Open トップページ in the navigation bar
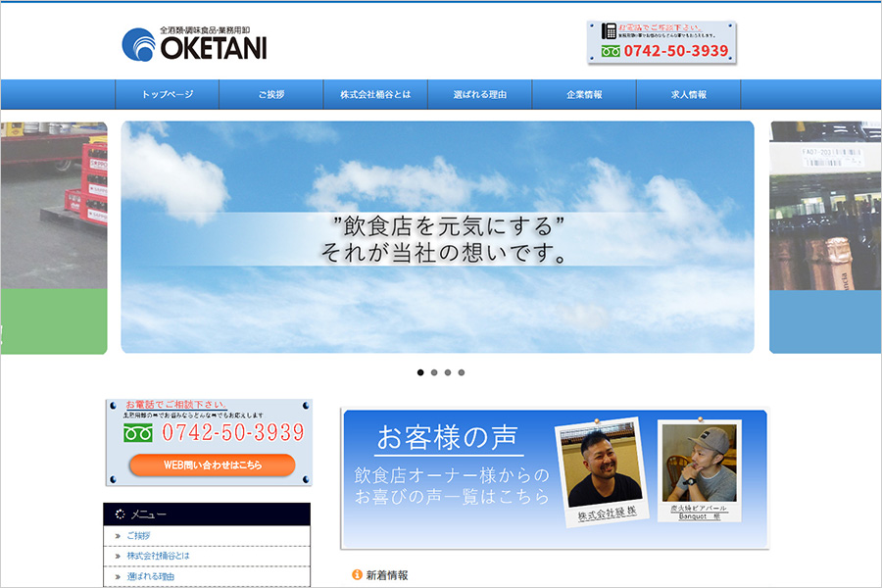Screen dimensions: 882x588 168,95
